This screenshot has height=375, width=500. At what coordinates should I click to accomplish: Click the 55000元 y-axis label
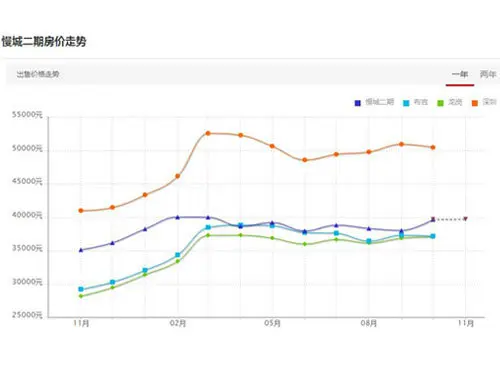tap(27, 115)
